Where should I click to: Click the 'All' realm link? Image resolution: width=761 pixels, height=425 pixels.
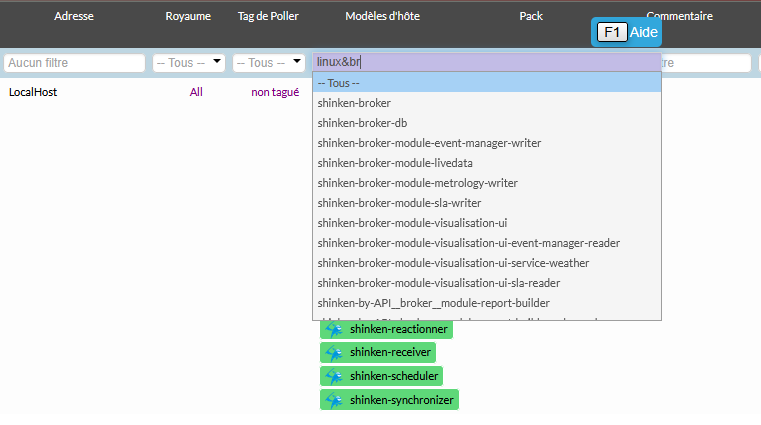pos(196,92)
